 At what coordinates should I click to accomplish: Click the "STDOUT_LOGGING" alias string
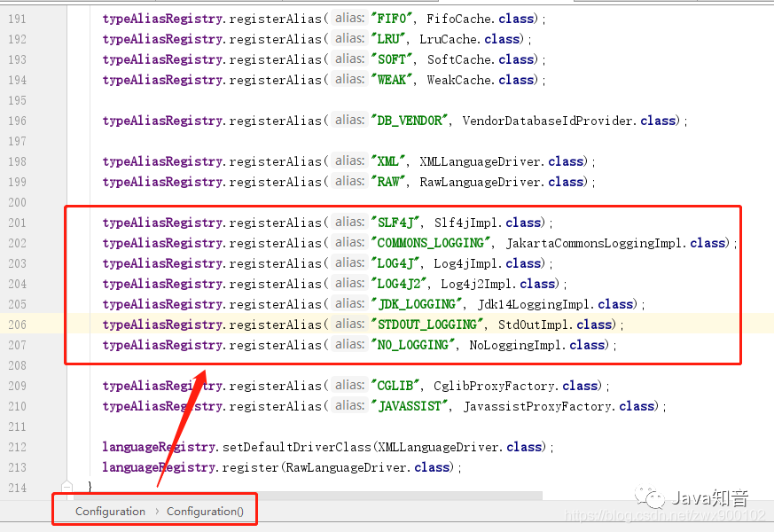[x=427, y=325]
